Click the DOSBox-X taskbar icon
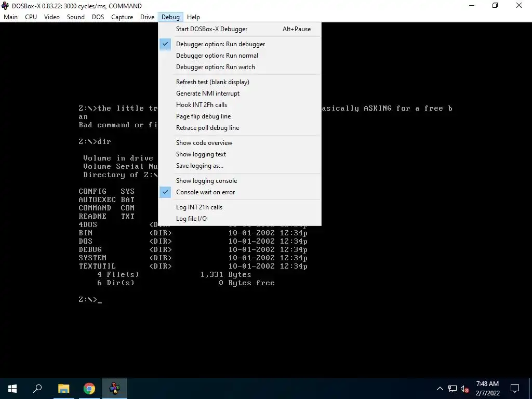532x399 pixels. point(115,389)
